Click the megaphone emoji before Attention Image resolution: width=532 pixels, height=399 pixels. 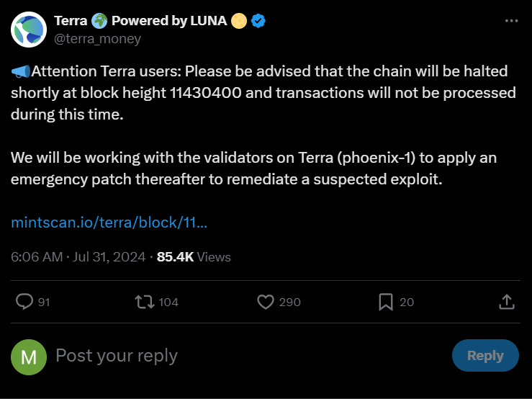pyautogui.click(x=21, y=71)
